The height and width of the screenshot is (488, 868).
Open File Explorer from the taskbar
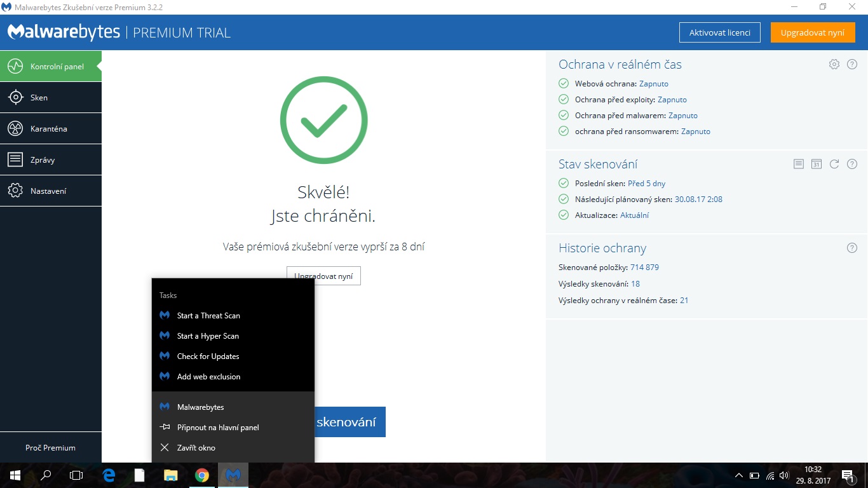[171, 475]
